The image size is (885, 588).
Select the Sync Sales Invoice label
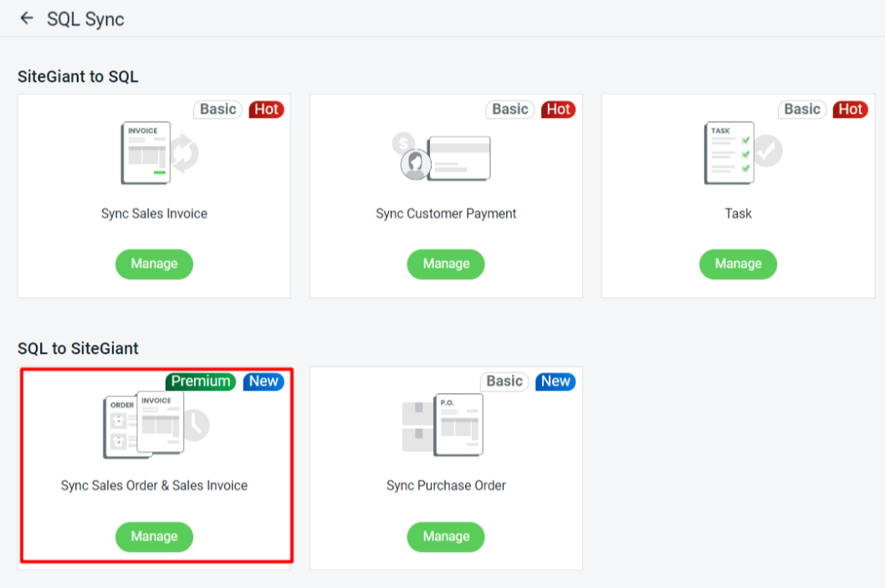click(154, 213)
